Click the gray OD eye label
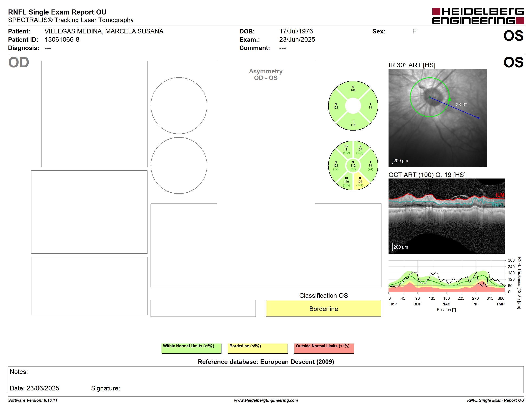The height and width of the screenshot is (411, 532). pyautogui.click(x=19, y=62)
